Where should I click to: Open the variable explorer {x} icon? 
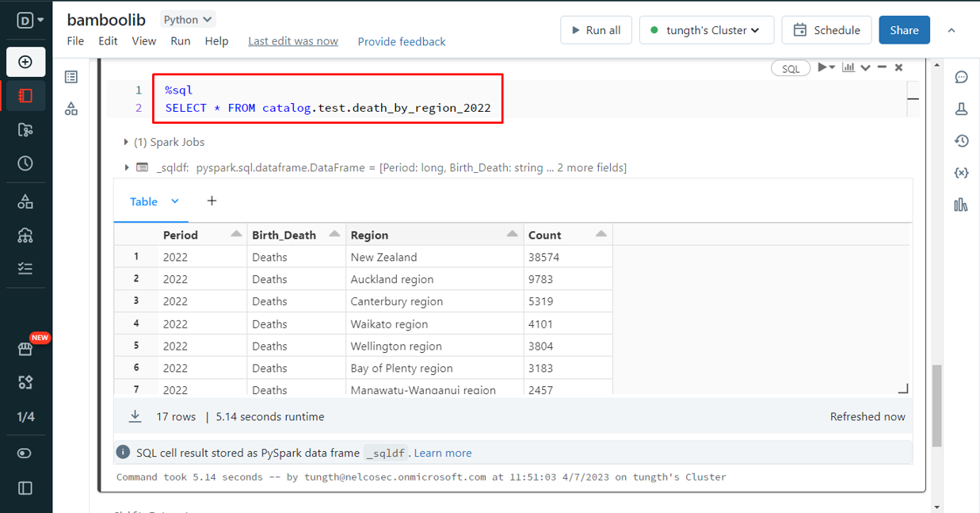[x=961, y=173]
